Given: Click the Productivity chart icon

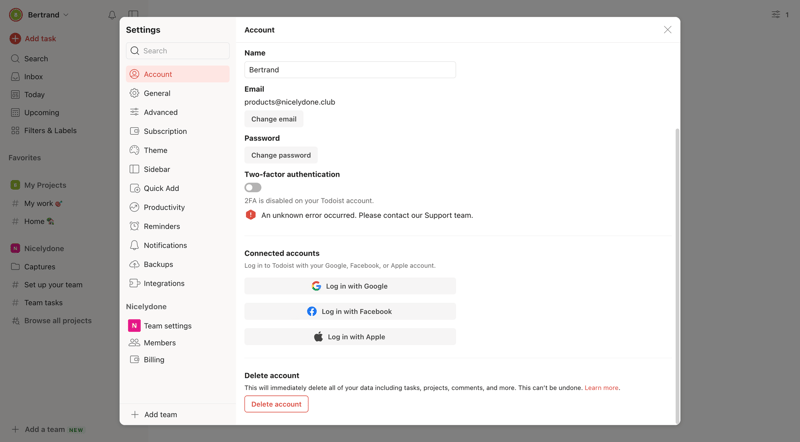Looking at the screenshot, I should (x=134, y=207).
